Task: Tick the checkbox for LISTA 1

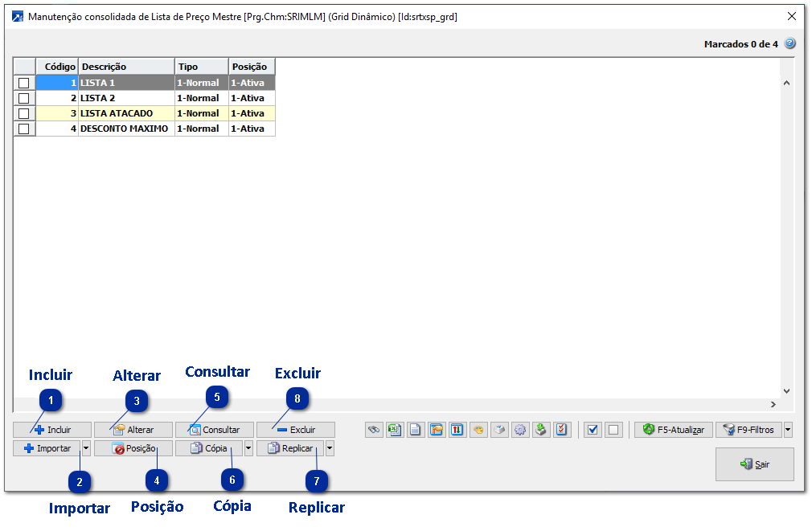Action: pos(24,83)
